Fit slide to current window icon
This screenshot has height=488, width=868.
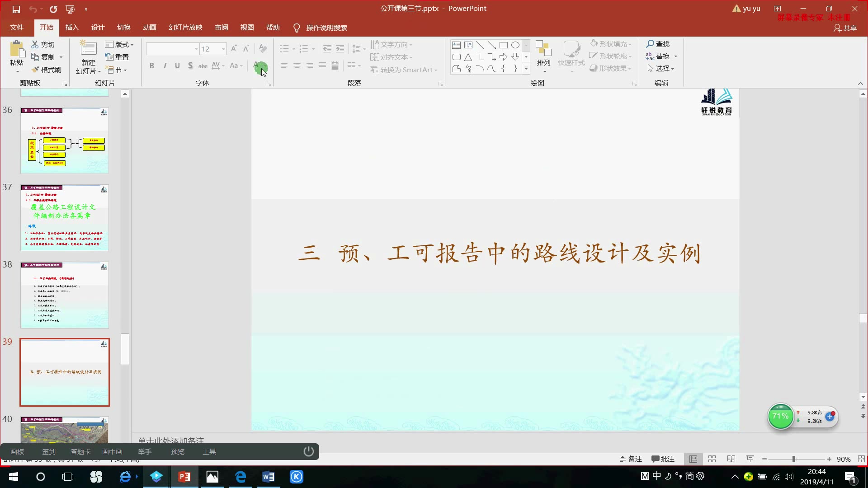(861, 459)
